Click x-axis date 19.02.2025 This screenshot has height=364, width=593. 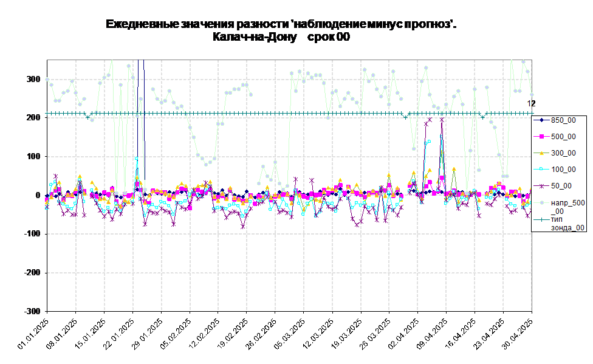coord(233,333)
